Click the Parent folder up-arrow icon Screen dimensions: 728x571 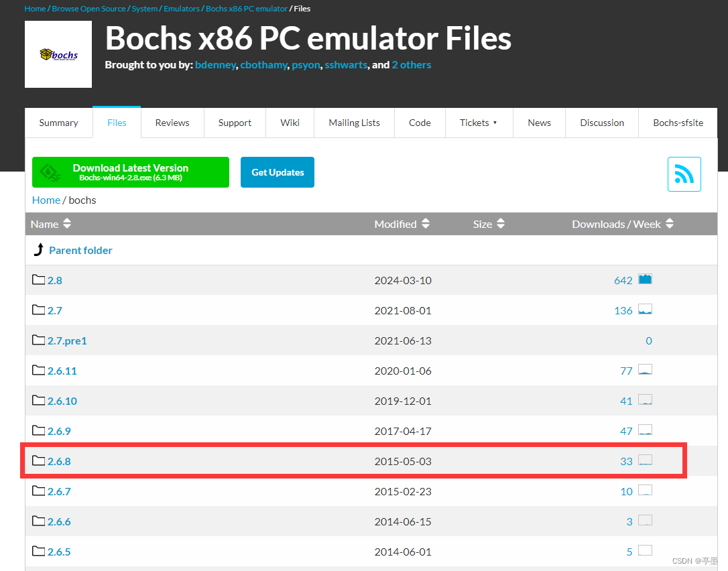coord(39,249)
